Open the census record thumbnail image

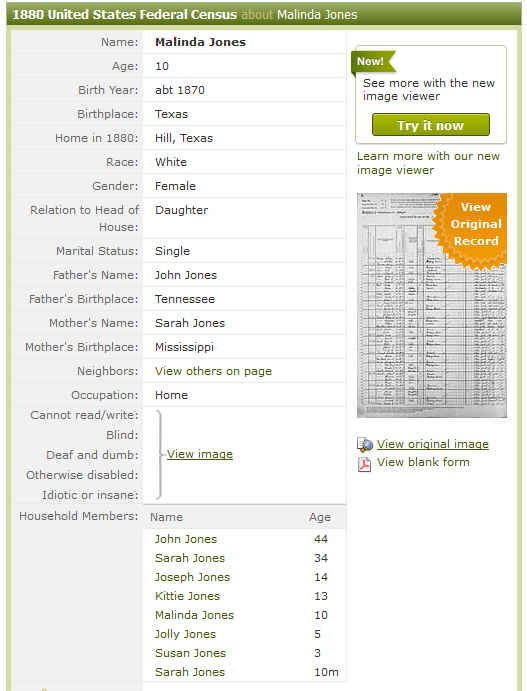point(432,305)
